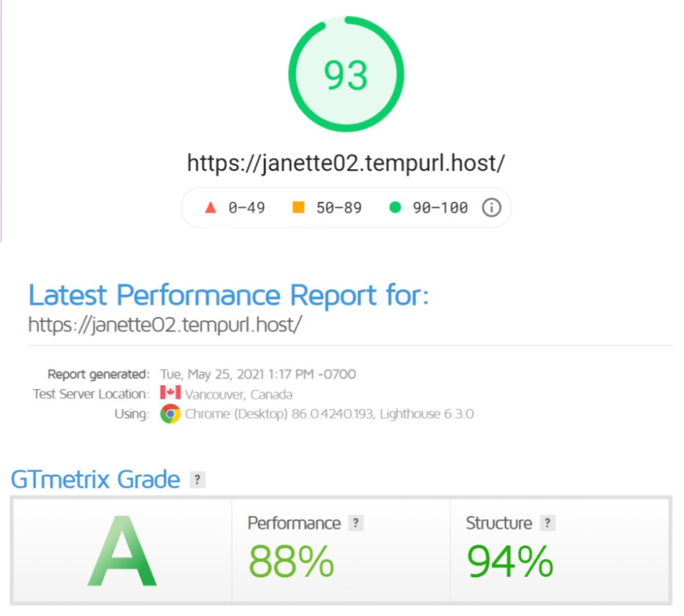Open help icon next to GTmetrix Grade

coord(197,480)
